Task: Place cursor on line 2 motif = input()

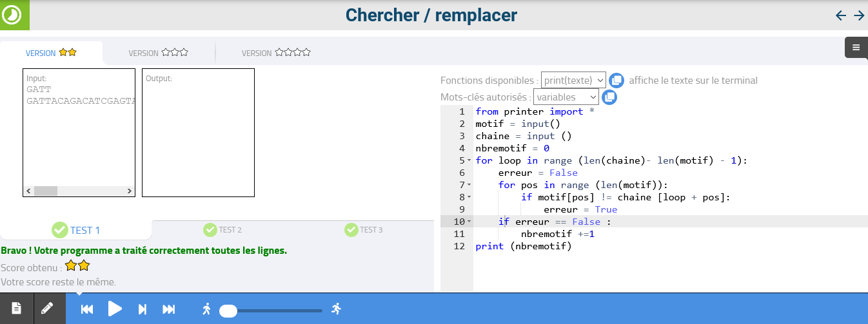Action: tap(518, 124)
